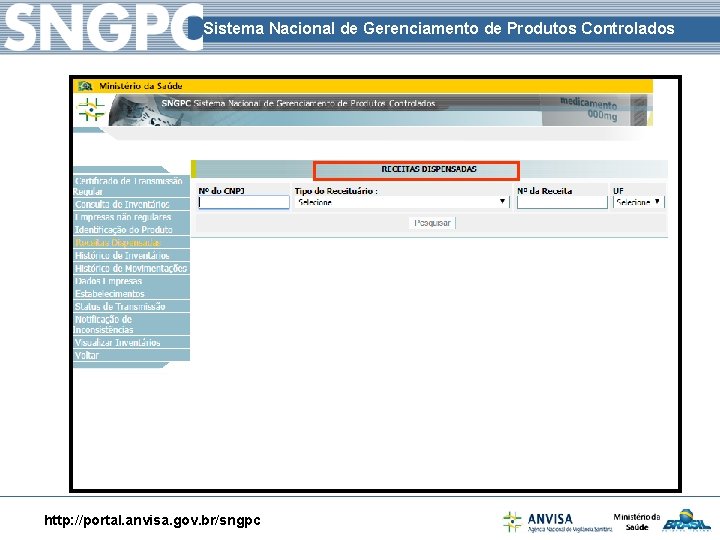
Task: Click the Brasil government logo in footer
Action: (x=687, y=521)
